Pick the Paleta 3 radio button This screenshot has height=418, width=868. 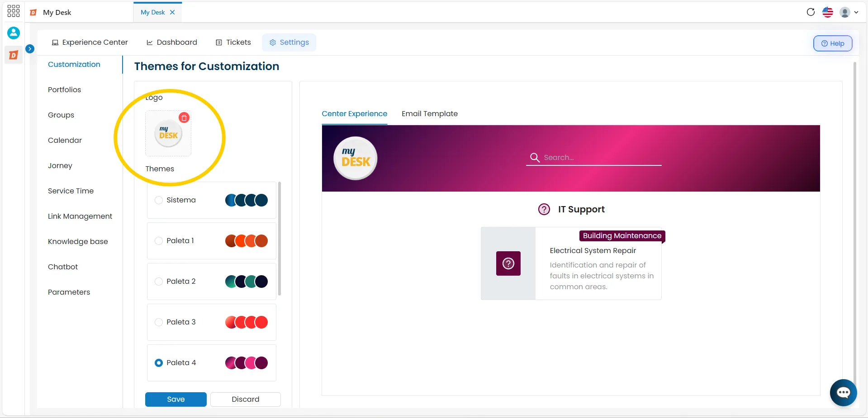click(x=159, y=322)
